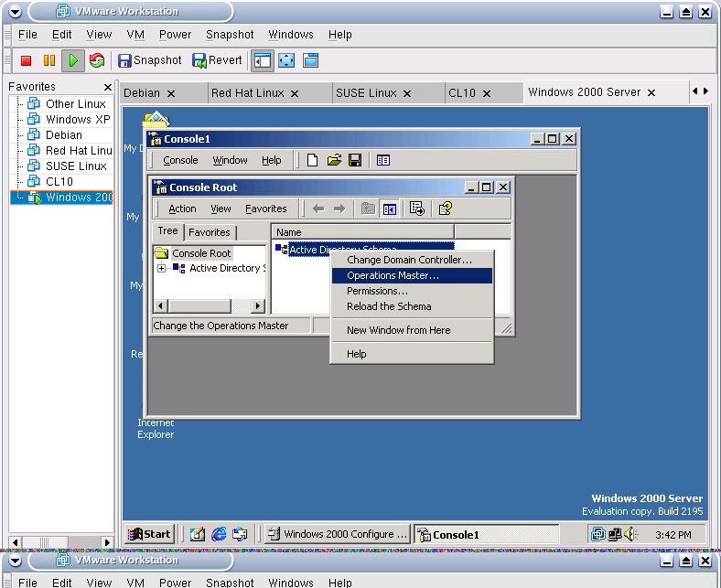Switch to the Favorites tab in Console Root
721x588 pixels.
tap(210, 232)
